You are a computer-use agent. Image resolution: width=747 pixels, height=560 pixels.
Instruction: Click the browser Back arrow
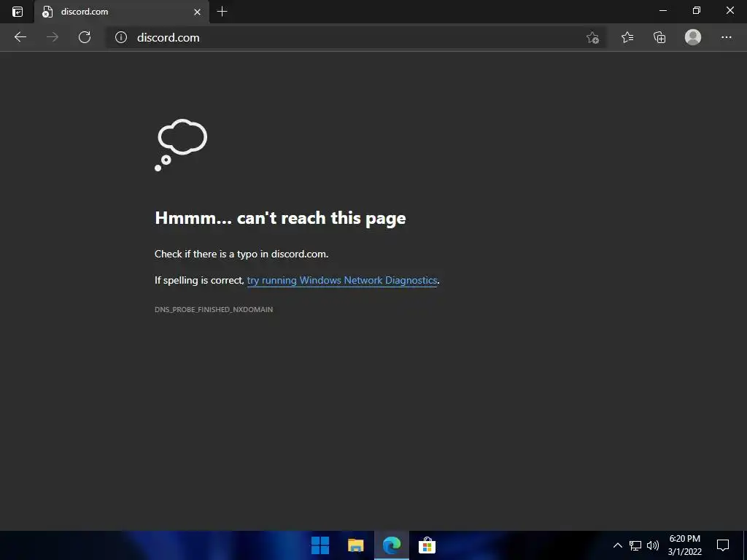tap(20, 37)
